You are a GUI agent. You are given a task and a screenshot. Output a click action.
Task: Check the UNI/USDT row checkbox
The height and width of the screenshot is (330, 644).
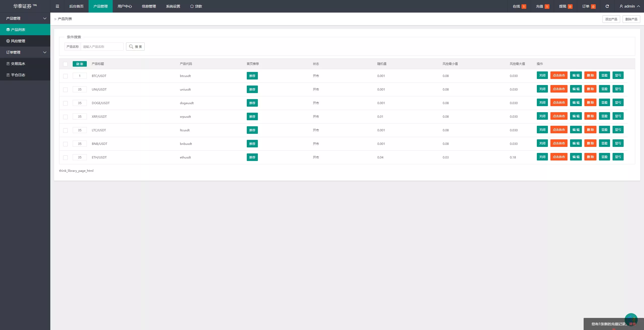coord(65,90)
